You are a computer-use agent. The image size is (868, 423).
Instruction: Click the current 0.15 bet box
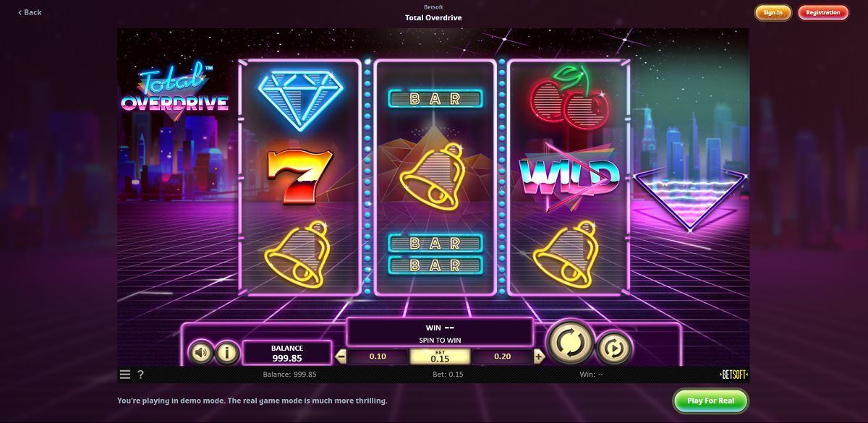coord(440,356)
